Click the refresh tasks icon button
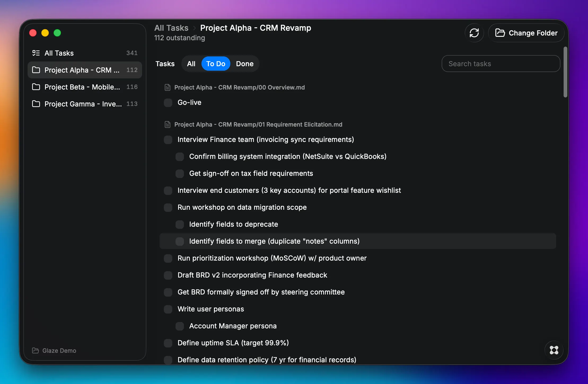Viewport: 588px width, 384px height. [x=474, y=33]
